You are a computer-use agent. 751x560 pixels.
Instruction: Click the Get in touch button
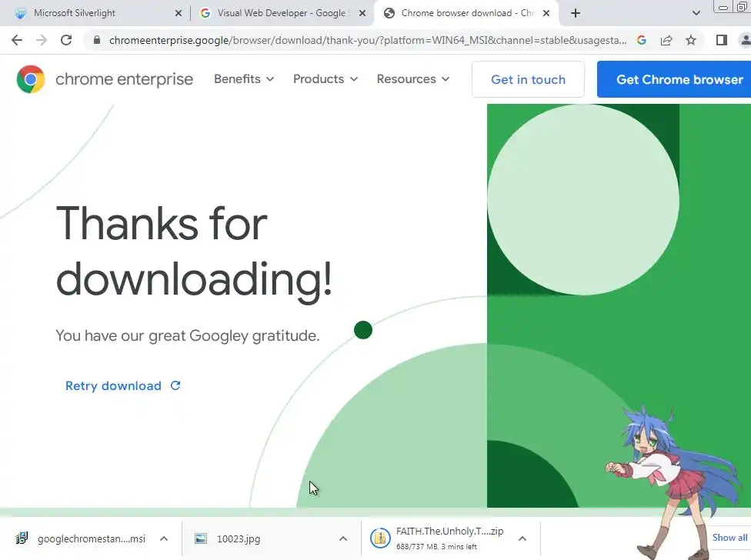click(528, 79)
